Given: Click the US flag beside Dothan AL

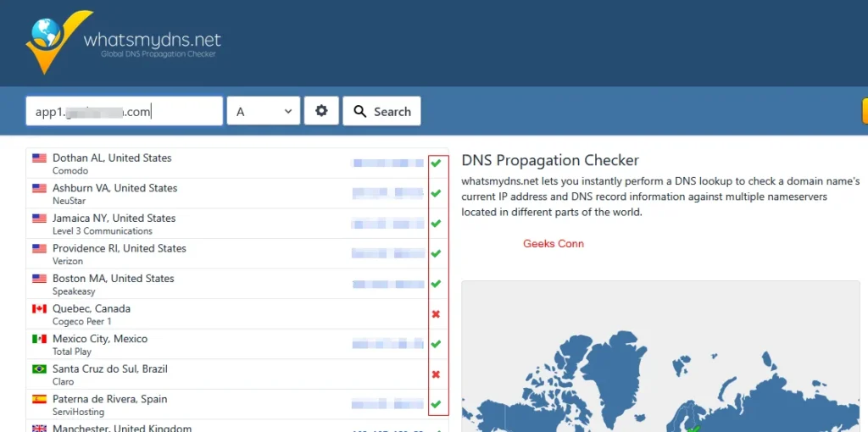Looking at the screenshot, I should (39, 158).
